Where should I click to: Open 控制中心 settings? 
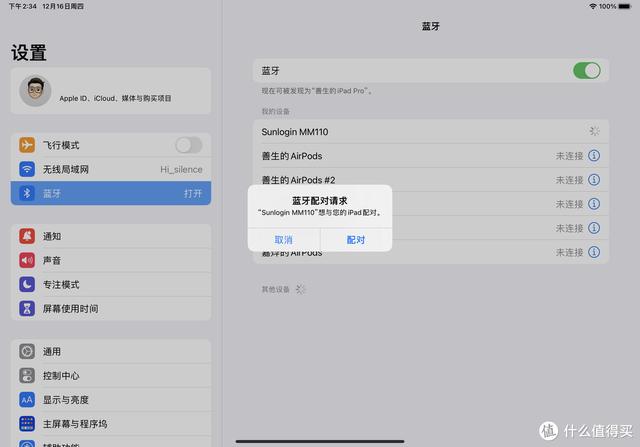pos(111,376)
